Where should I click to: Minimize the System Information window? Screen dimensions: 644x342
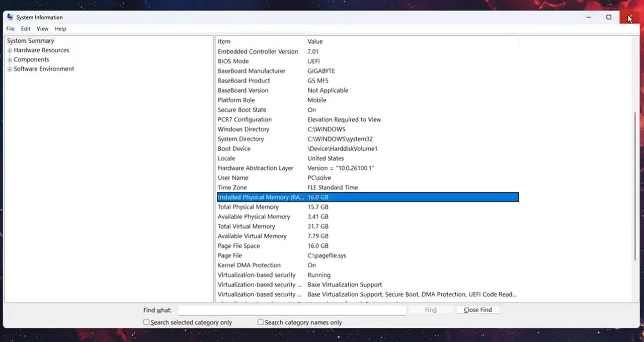(588, 17)
